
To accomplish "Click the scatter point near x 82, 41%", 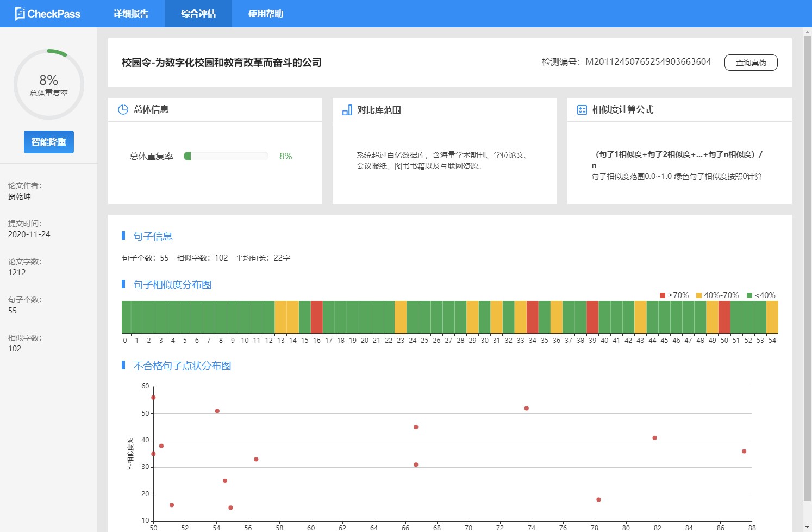I will point(654,438).
